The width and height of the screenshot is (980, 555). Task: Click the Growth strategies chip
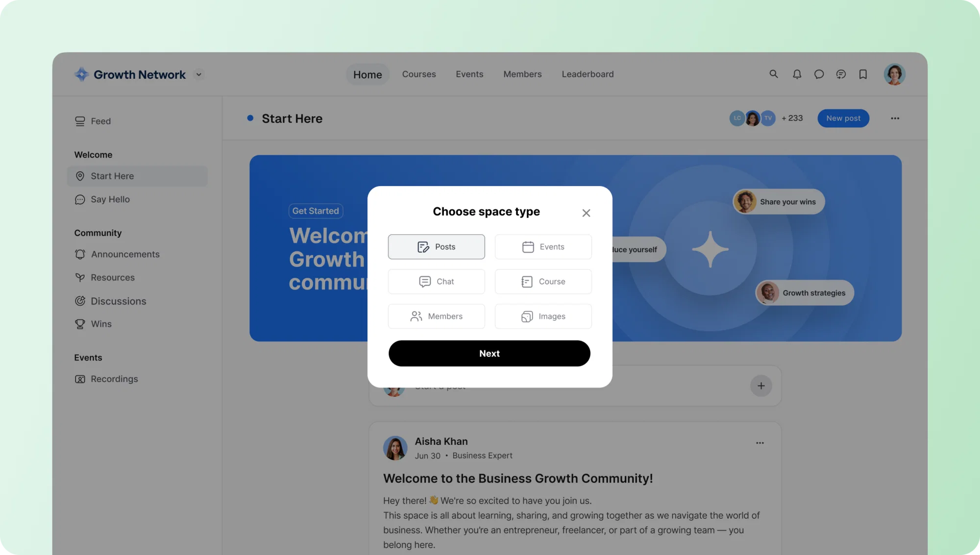pyautogui.click(x=805, y=292)
